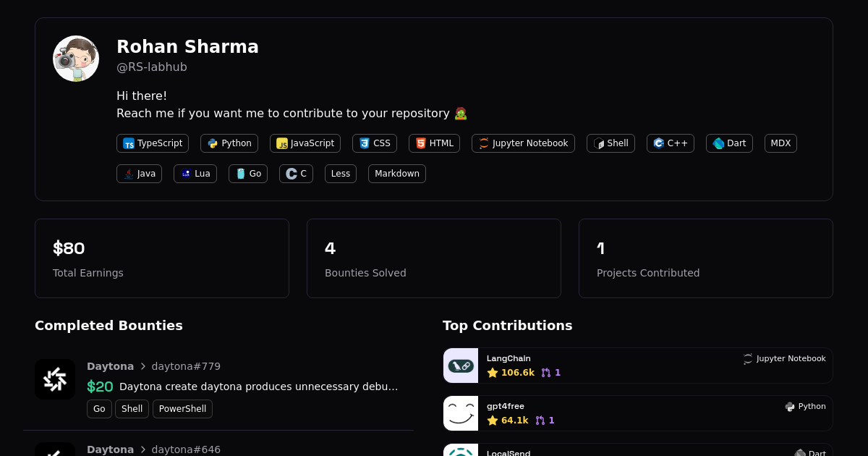This screenshot has height=456, width=868.
Task: Expand the chevron next to daytona#646
Action: (x=142, y=449)
